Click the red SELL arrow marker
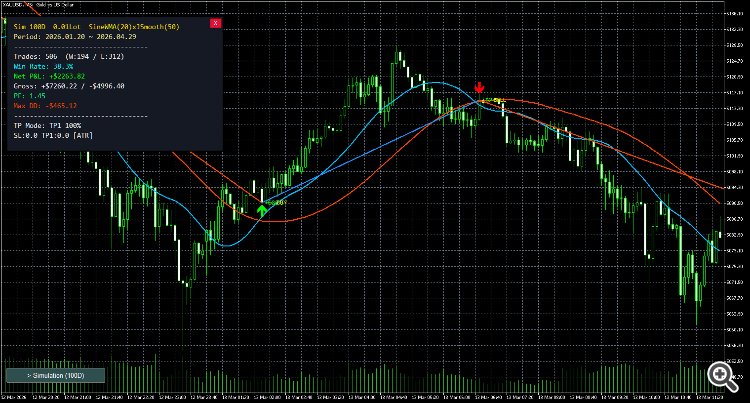Screen dimensions: 750x403 (x=479, y=87)
